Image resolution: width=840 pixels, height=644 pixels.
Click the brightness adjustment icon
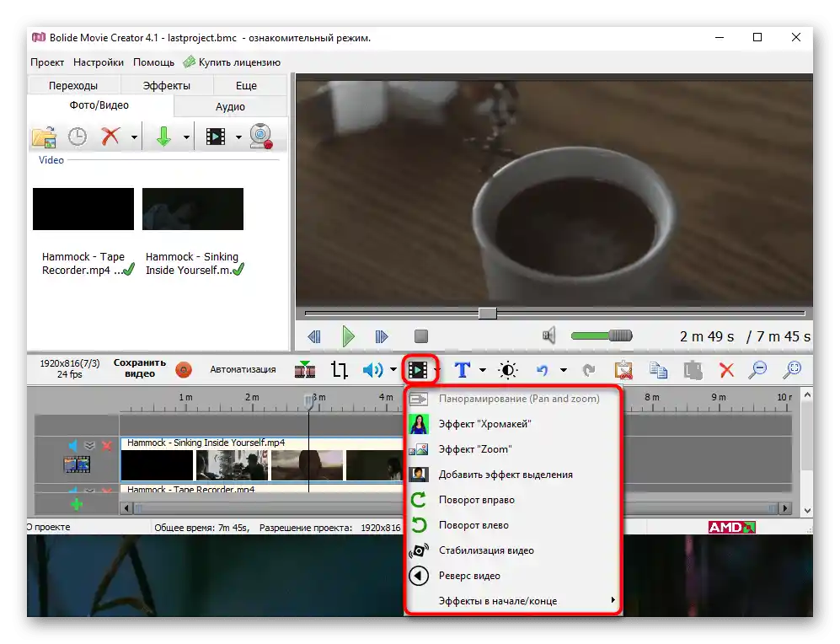pyautogui.click(x=508, y=370)
